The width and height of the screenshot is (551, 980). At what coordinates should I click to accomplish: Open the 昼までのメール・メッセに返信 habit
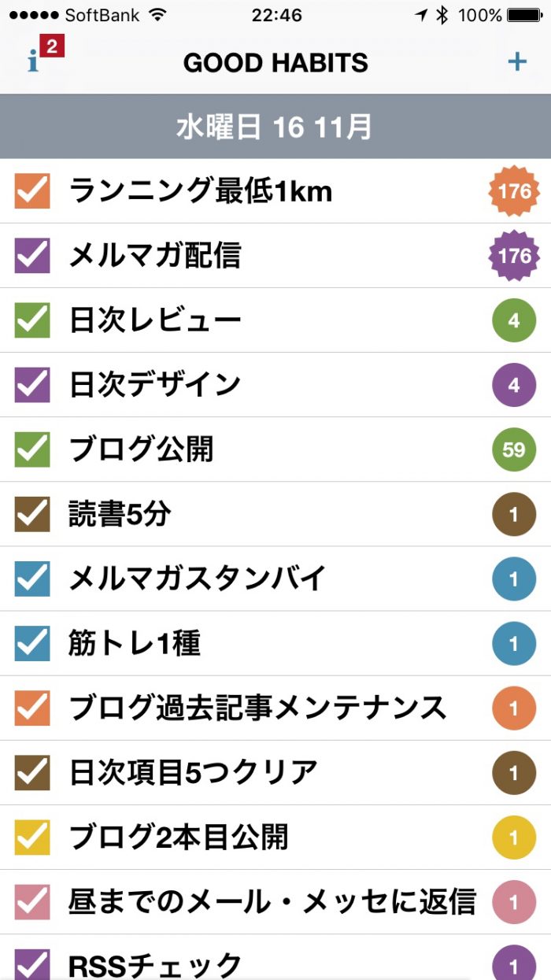272,901
